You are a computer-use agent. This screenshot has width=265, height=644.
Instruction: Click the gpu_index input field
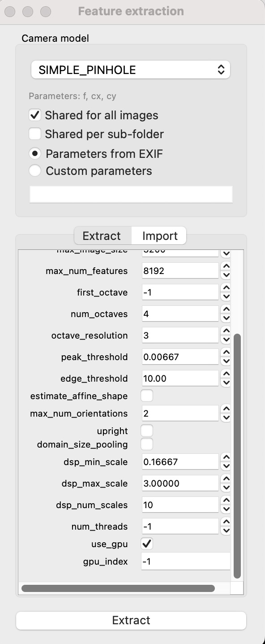[x=185, y=561]
